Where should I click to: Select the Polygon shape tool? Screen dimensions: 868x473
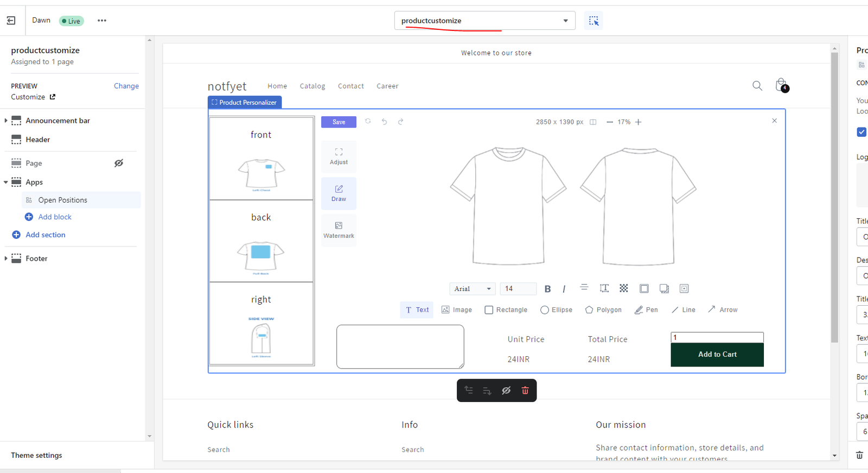click(603, 310)
